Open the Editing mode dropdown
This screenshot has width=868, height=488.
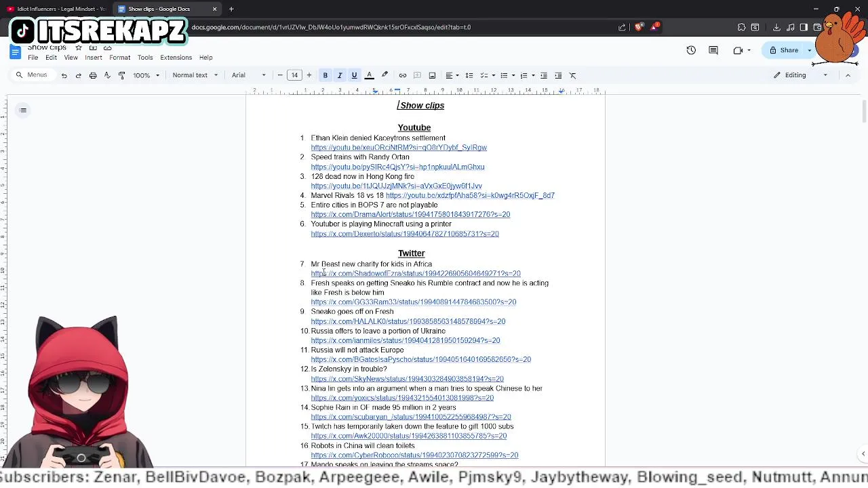pyautogui.click(x=801, y=75)
